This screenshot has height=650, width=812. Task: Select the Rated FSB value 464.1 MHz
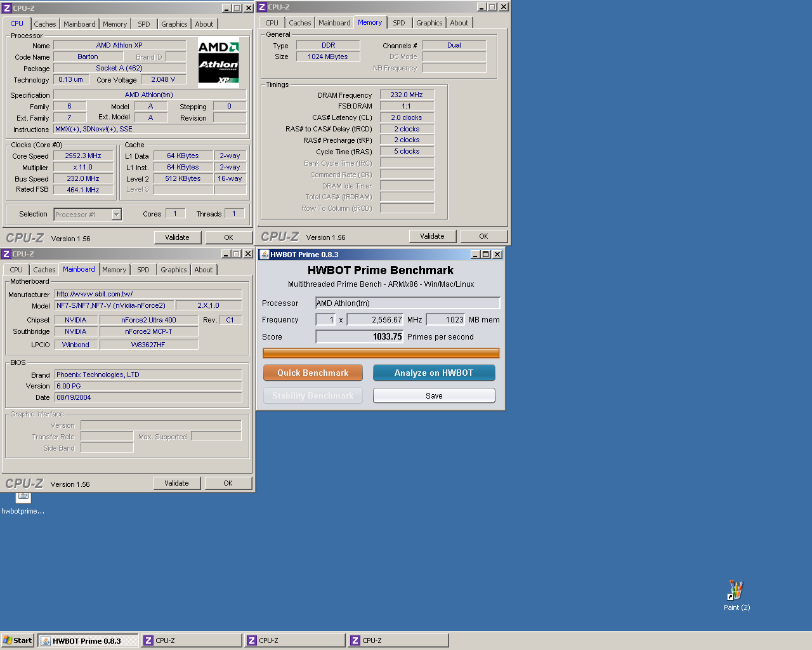(83, 190)
